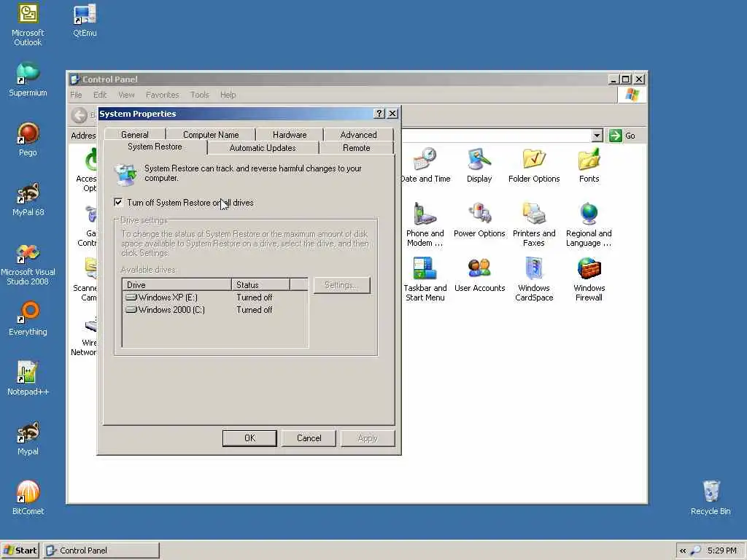Show hidden system tray icons
This screenshot has width=747, height=560.
click(x=683, y=551)
